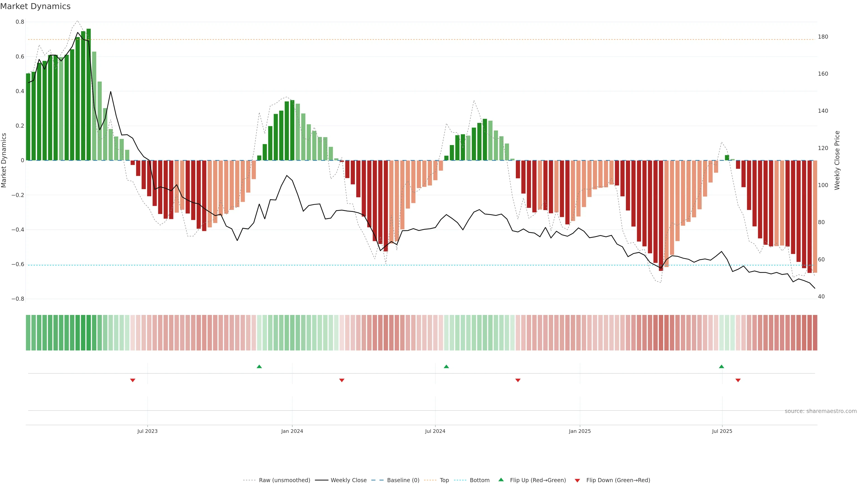Click the Weekly Close Price axis title
Screen dimensions: 868x488
(x=837, y=160)
